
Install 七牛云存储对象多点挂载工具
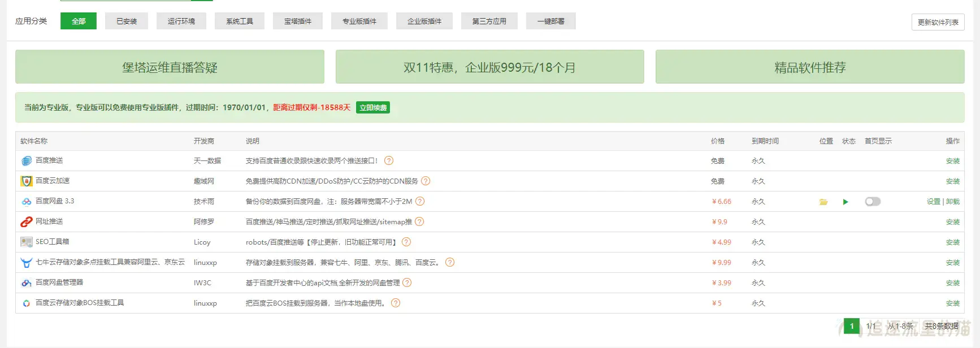pyautogui.click(x=953, y=263)
